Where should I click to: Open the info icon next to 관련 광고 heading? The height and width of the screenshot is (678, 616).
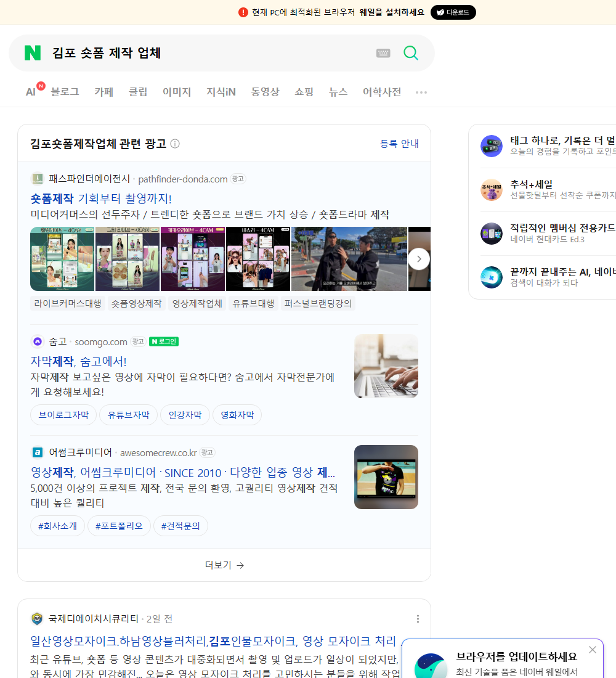(175, 144)
